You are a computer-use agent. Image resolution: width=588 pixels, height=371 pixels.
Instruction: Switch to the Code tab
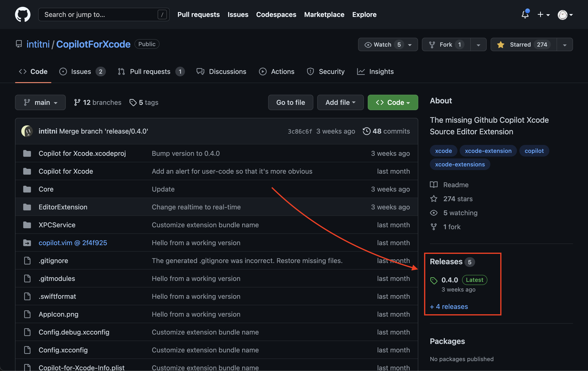(33, 71)
